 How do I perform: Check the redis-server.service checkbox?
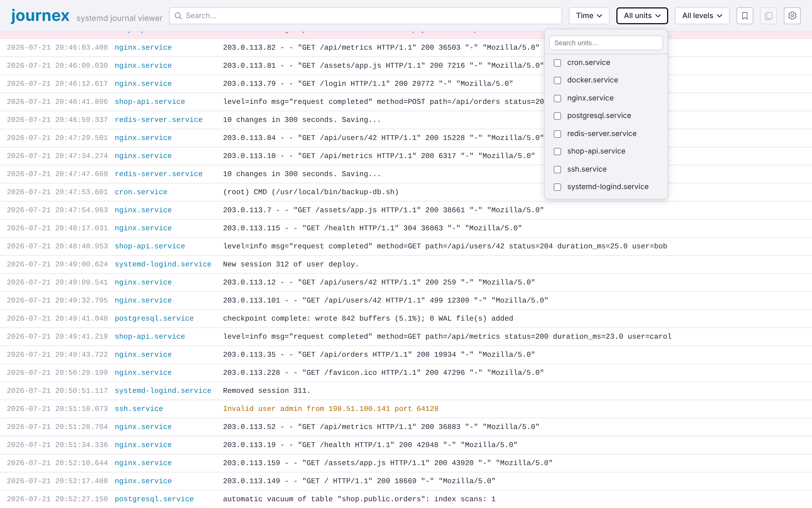[x=557, y=134]
